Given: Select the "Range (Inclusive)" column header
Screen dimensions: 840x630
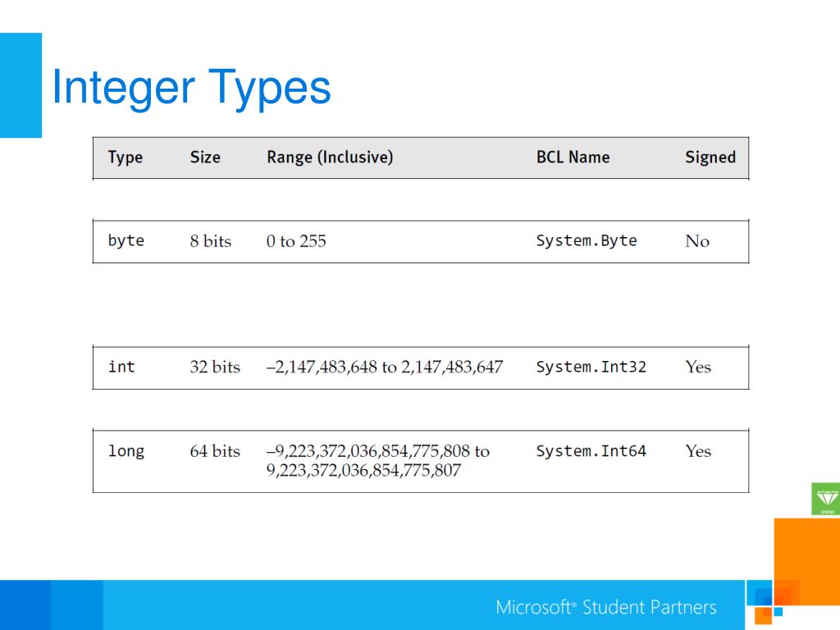Looking at the screenshot, I should (330, 157).
